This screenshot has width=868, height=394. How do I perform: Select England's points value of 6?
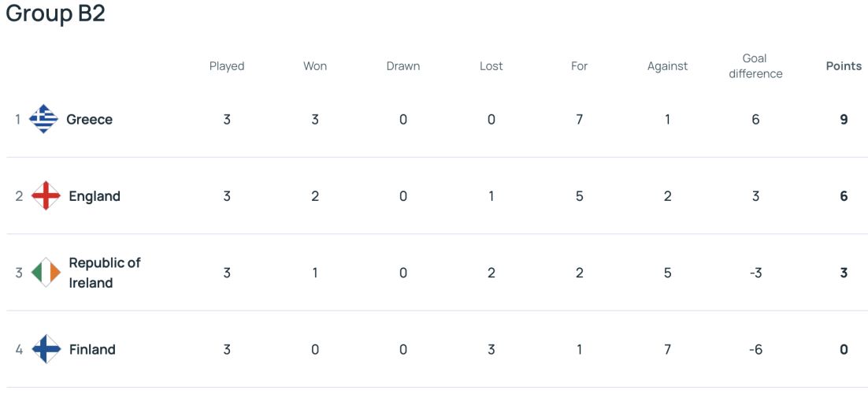coord(844,196)
